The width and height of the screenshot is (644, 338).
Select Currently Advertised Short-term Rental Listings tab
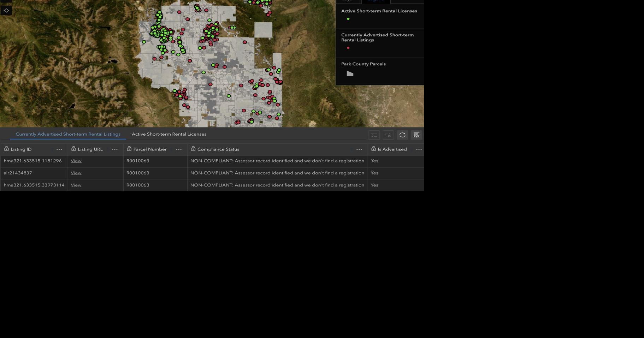tap(68, 134)
